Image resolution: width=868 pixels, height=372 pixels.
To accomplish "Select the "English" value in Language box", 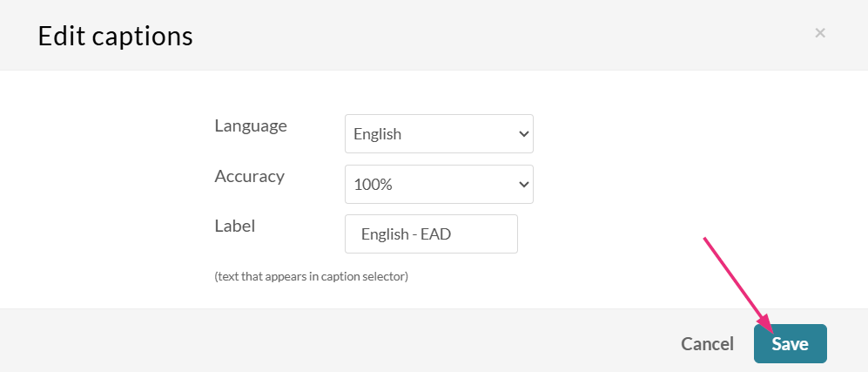I will point(378,134).
